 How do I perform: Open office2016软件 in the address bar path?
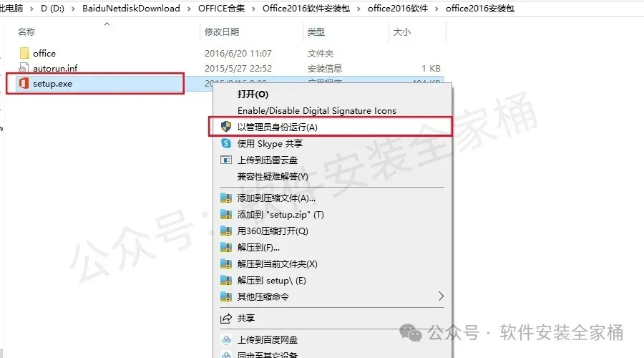[x=398, y=9]
